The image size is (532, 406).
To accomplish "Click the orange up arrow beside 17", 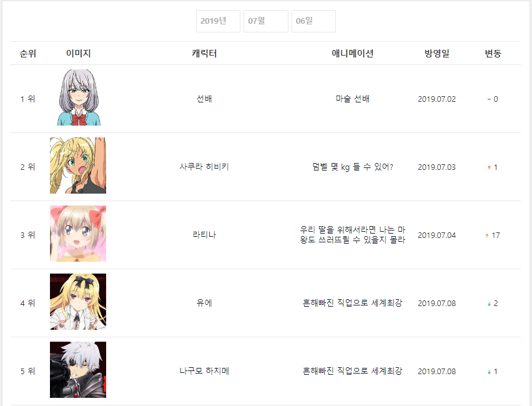I will coord(487,235).
